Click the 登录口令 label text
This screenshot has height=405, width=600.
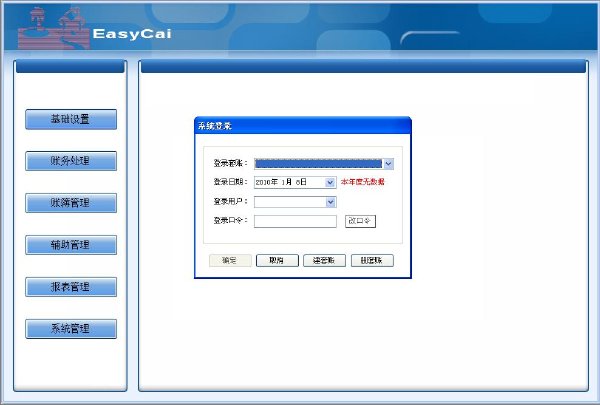pyautogui.click(x=230, y=220)
